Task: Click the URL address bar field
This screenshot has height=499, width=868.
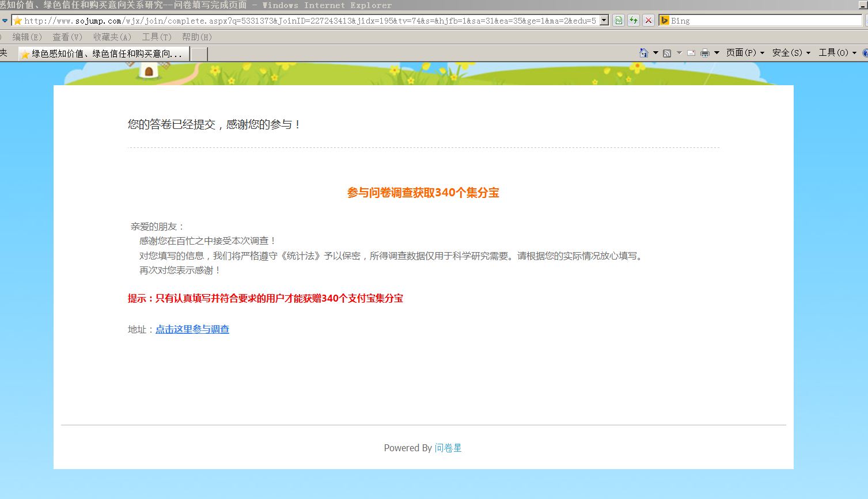Action: (x=310, y=21)
